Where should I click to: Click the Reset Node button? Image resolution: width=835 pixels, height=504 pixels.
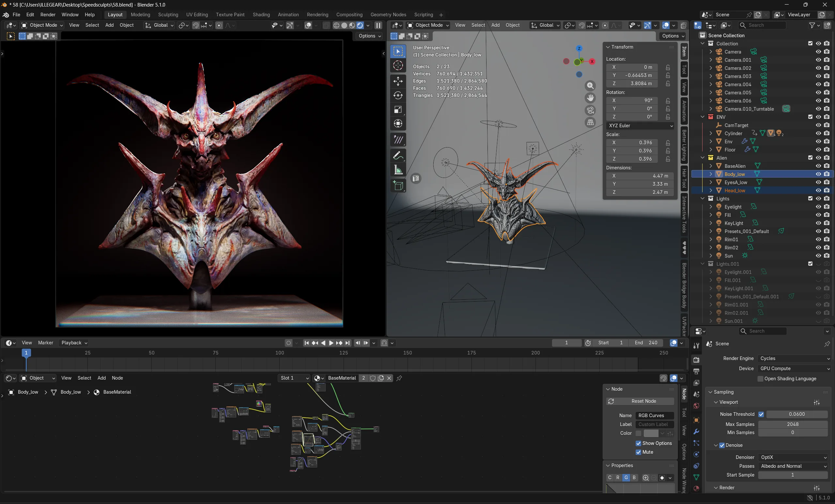pyautogui.click(x=640, y=401)
